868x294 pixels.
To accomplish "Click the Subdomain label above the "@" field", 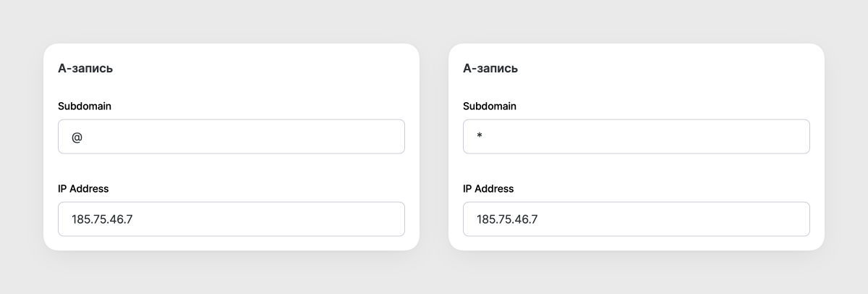I will pyautogui.click(x=85, y=106).
